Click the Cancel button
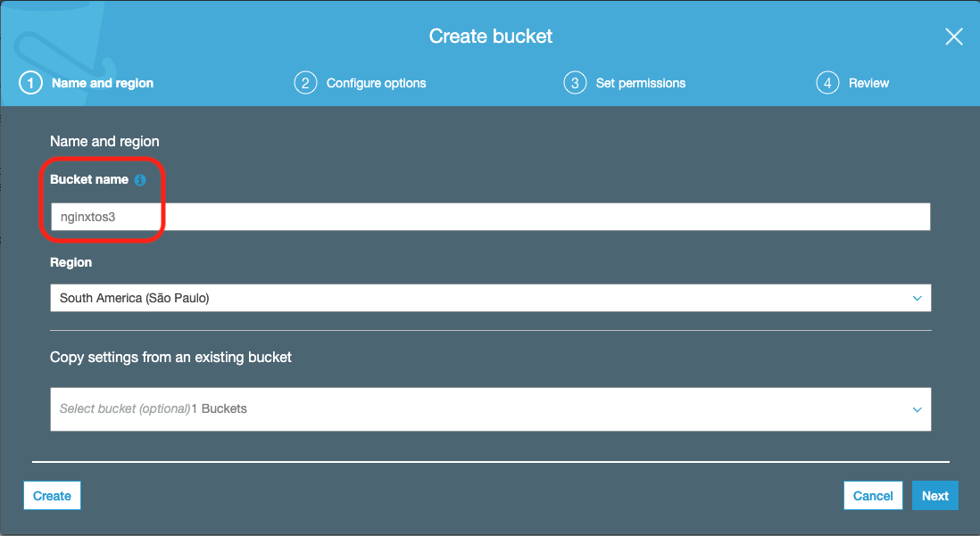The width and height of the screenshot is (980, 536). 873,495
